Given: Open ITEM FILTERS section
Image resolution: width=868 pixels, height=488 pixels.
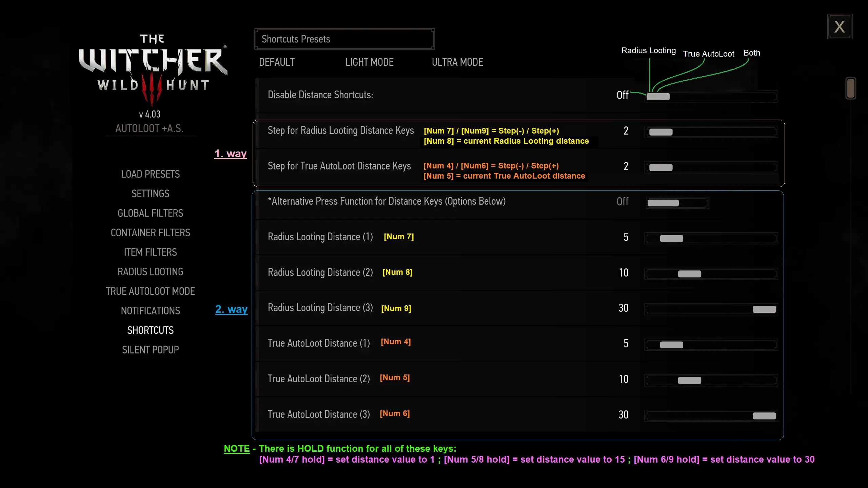Looking at the screenshot, I should pos(150,252).
